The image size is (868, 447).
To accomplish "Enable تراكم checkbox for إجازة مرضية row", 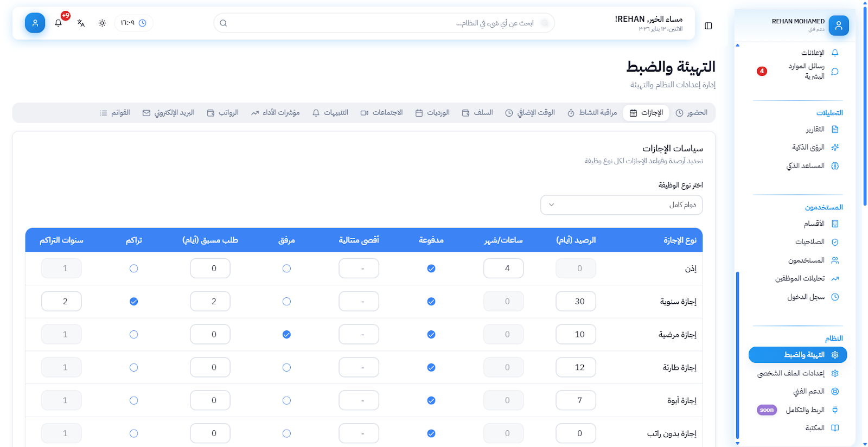I will (133, 335).
